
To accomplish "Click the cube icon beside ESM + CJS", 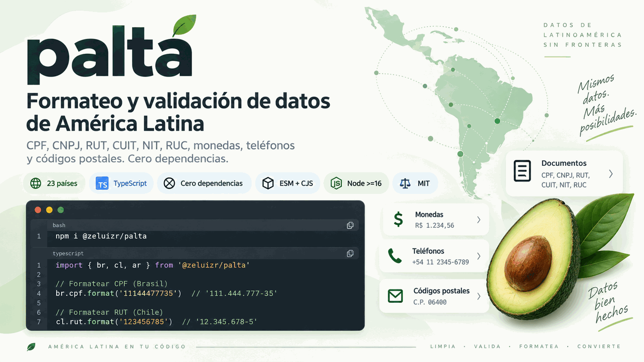I will coord(268,183).
